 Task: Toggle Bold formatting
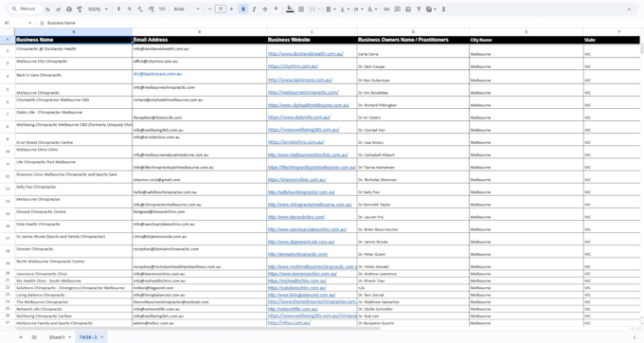[x=243, y=9]
